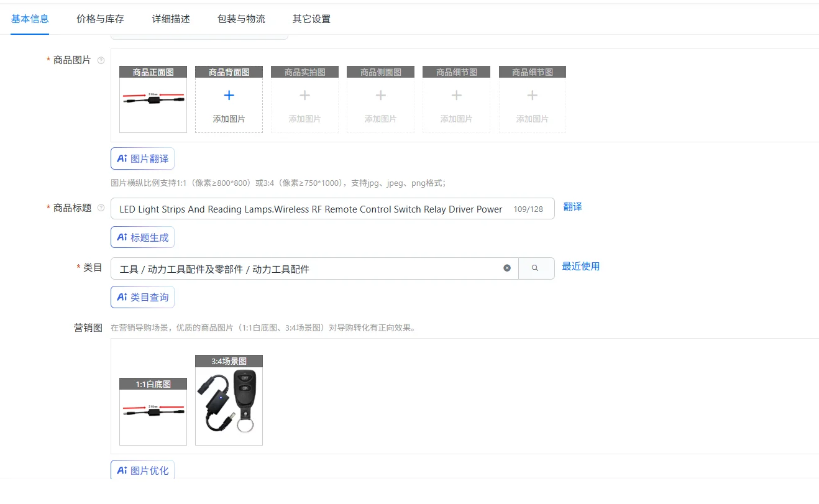The height and width of the screenshot is (504, 819).
Task: Select the 1:1白底图 marketing thumbnail
Action: [153, 411]
